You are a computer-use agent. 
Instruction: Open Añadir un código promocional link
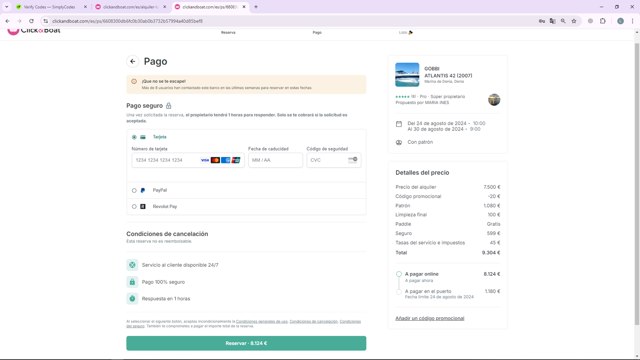point(429,318)
